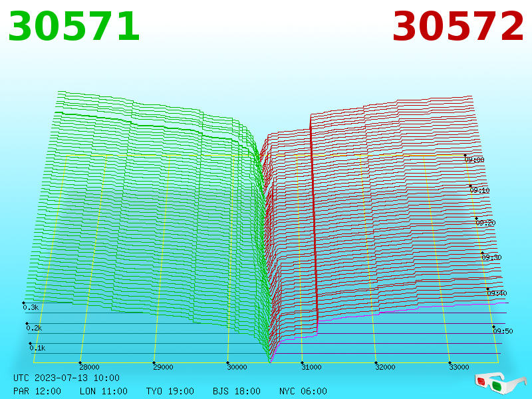Click the 0.3k depth axis label

[31, 307]
